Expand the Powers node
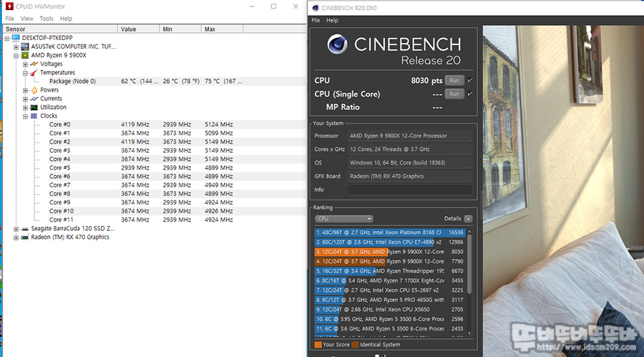The width and height of the screenshot is (644, 357). pyautogui.click(x=25, y=90)
